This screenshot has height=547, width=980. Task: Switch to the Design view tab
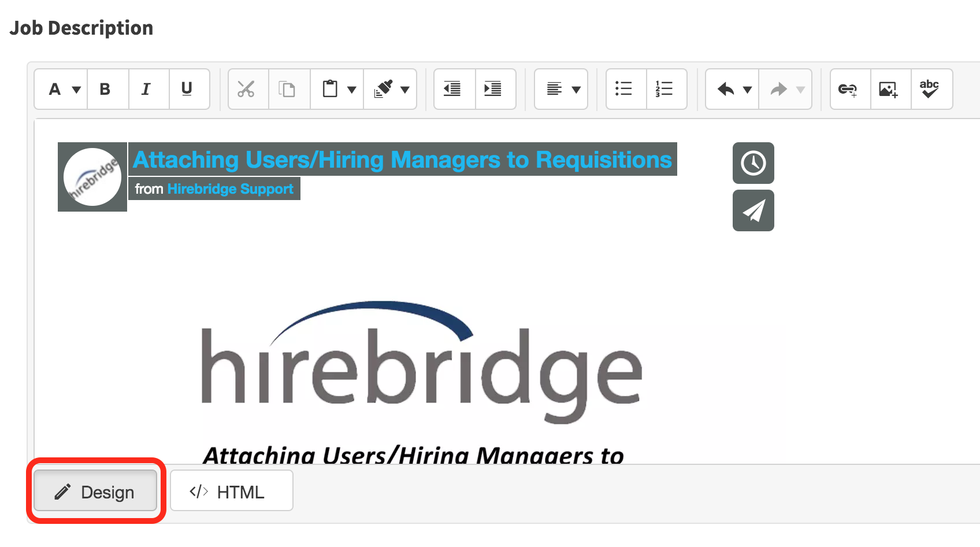click(95, 491)
